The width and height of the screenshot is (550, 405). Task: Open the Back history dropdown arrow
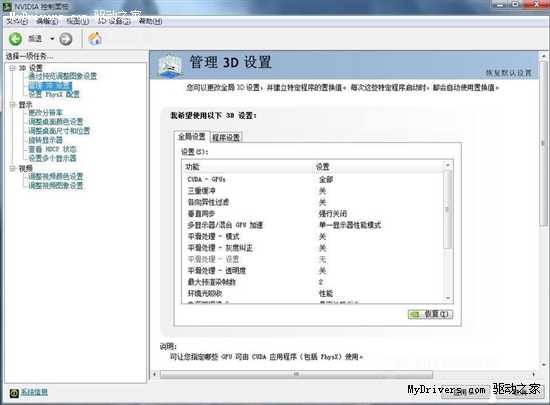tap(52, 39)
